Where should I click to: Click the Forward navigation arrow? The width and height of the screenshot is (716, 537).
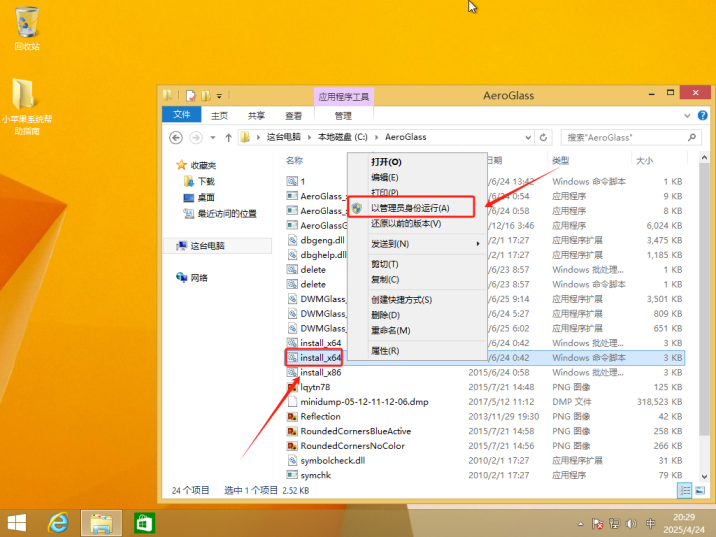(x=195, y=137)
